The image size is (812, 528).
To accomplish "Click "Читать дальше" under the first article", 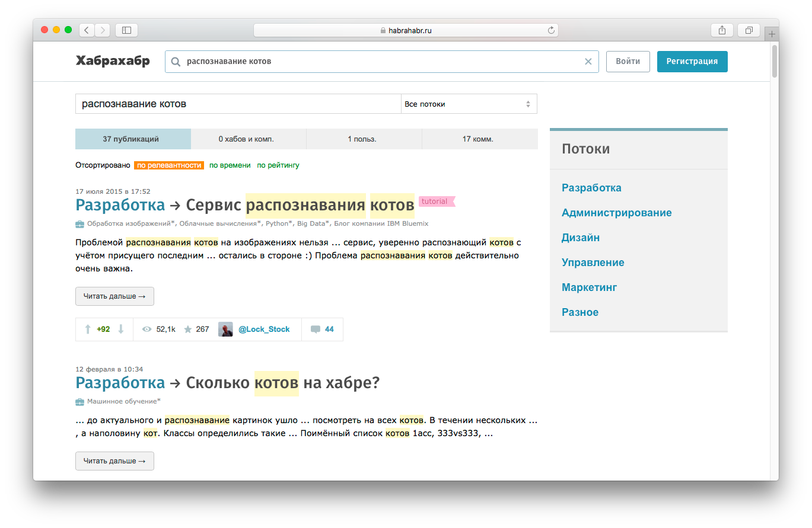I will 114,296.
